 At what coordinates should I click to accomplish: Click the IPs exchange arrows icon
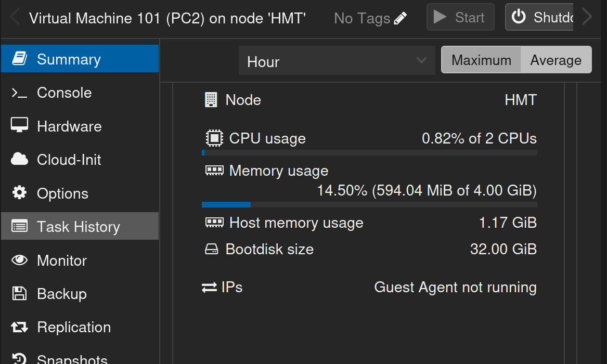point(210,288)
